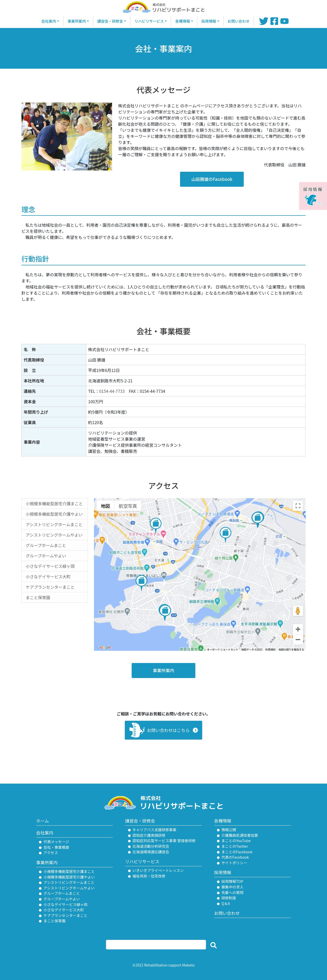Select 小規模多機能型居宅介護まこと in access list
Image resolution: width=327 pixels, height=980 pixels.
point(54,504)
